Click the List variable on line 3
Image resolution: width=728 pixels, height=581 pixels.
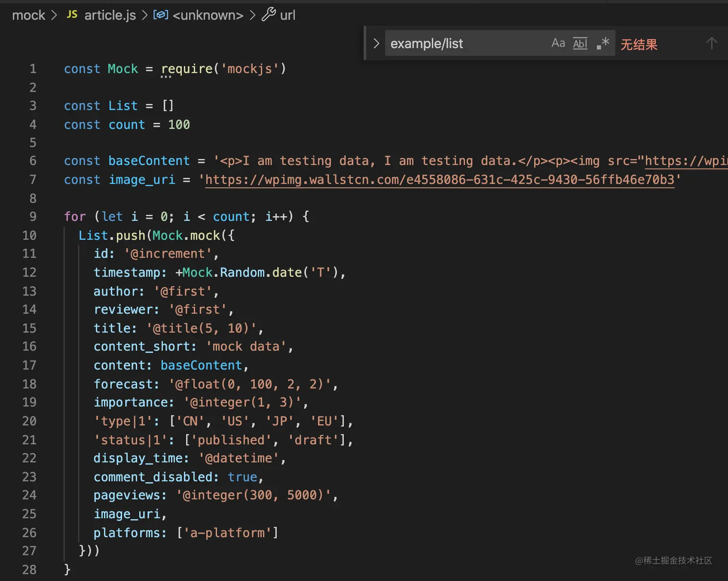pos(123,105)
